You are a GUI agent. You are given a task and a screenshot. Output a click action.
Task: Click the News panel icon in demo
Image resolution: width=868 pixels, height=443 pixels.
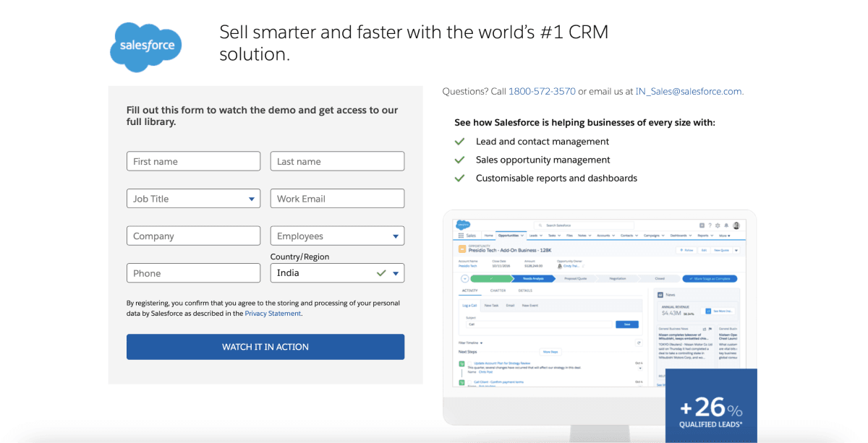pyautogui.click(x=660, y=295)
